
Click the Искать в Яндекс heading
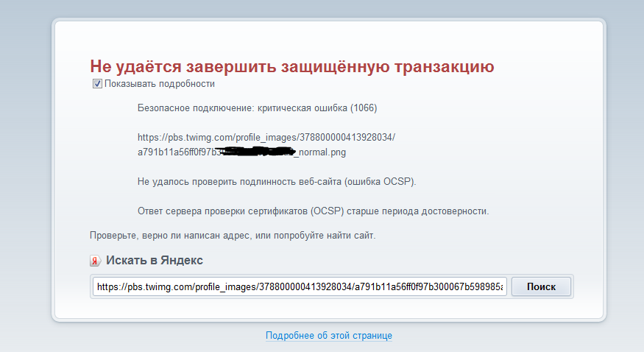[154, 261]
